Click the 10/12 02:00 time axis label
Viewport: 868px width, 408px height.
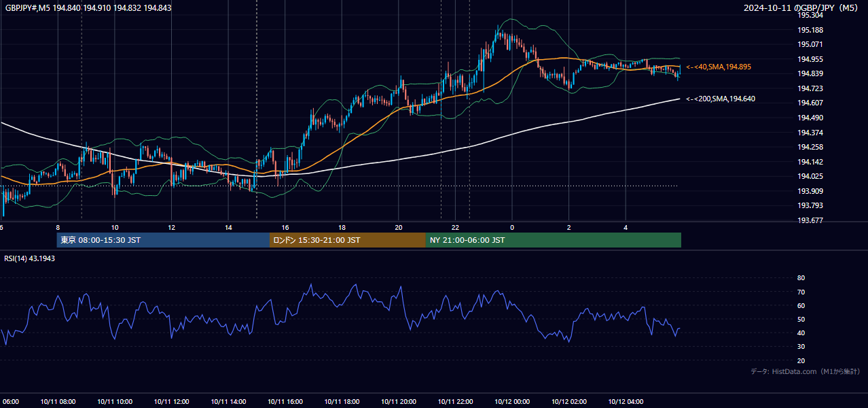tap(569, 402)
